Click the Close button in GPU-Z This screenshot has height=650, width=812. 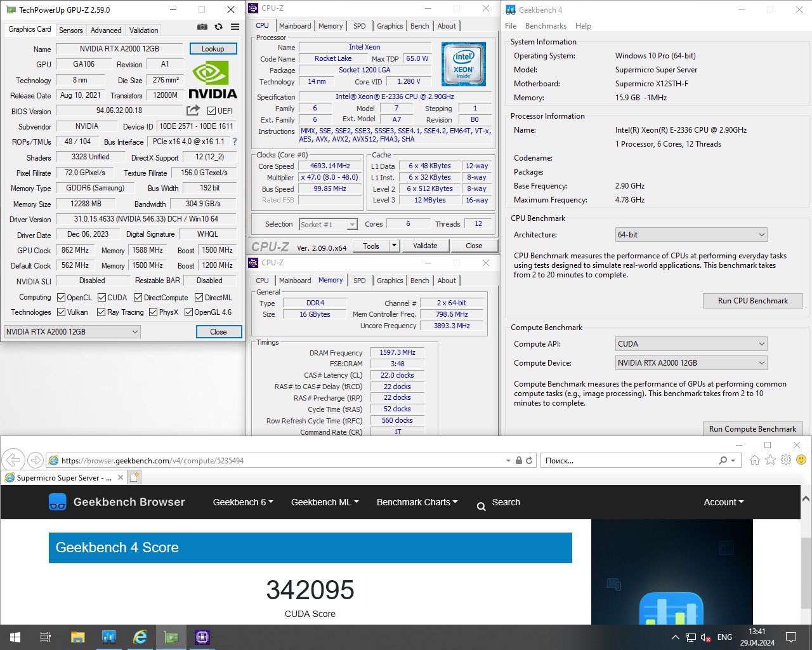(218, 332)
